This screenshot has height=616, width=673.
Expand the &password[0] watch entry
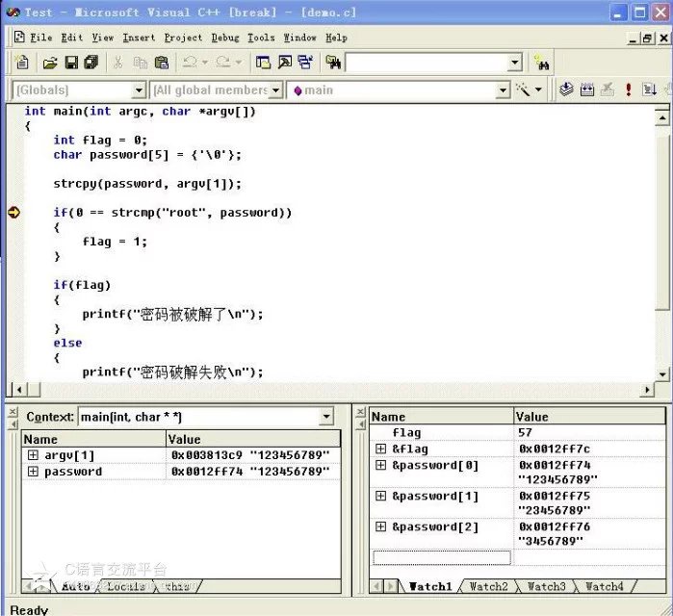pos(380,465)
